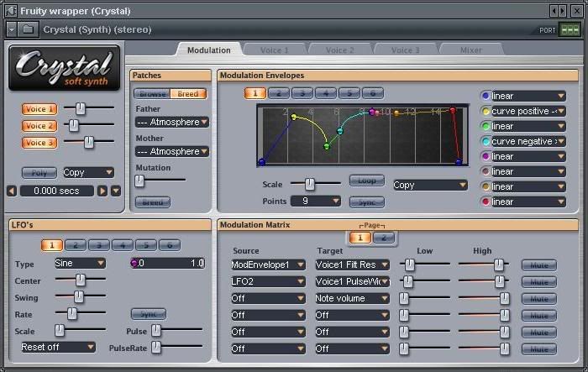This screenshot has height=372, width=588.
Task: Select the green envelope point at the dip
Action: pyautogui.click(x=327, y=146)
